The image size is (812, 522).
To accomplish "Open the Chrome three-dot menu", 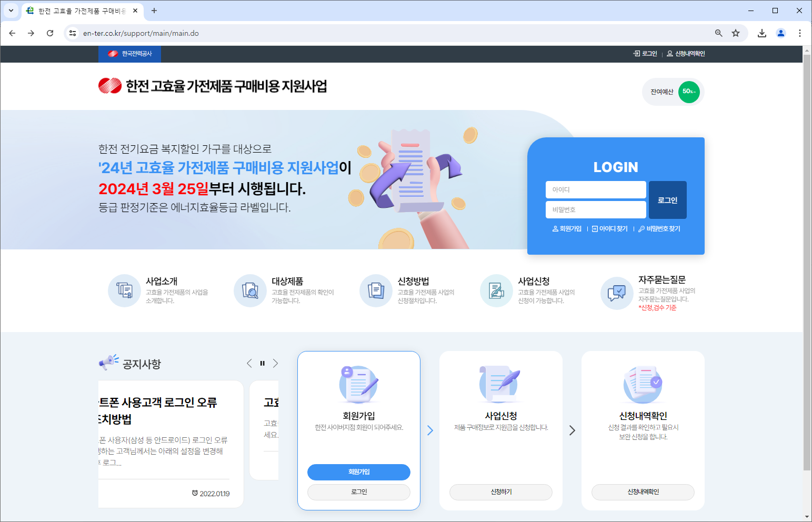I will coord(800,33).
